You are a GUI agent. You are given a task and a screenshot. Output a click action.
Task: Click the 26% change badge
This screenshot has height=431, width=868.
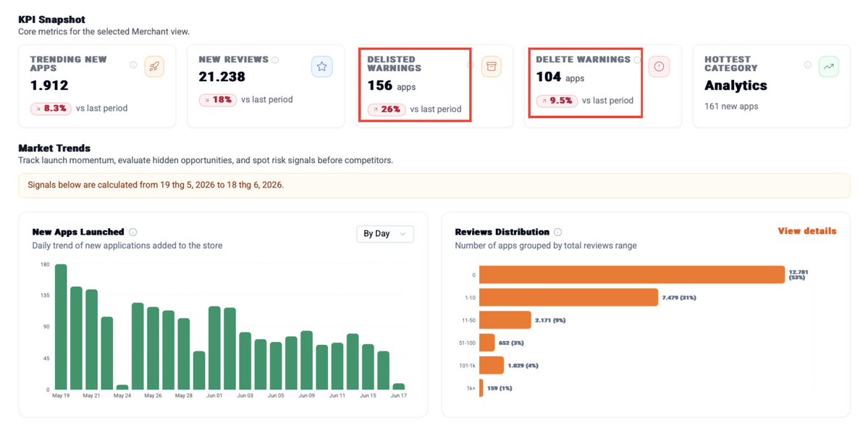point(387,109)
